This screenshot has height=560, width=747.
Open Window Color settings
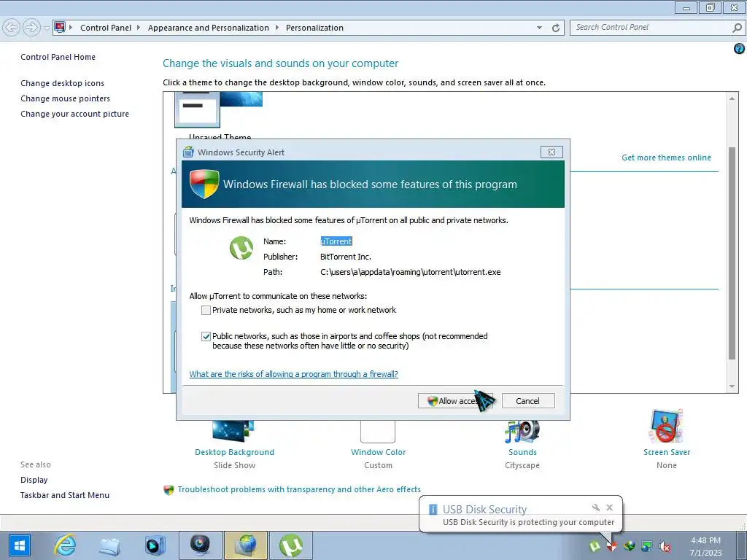[379, 452]
